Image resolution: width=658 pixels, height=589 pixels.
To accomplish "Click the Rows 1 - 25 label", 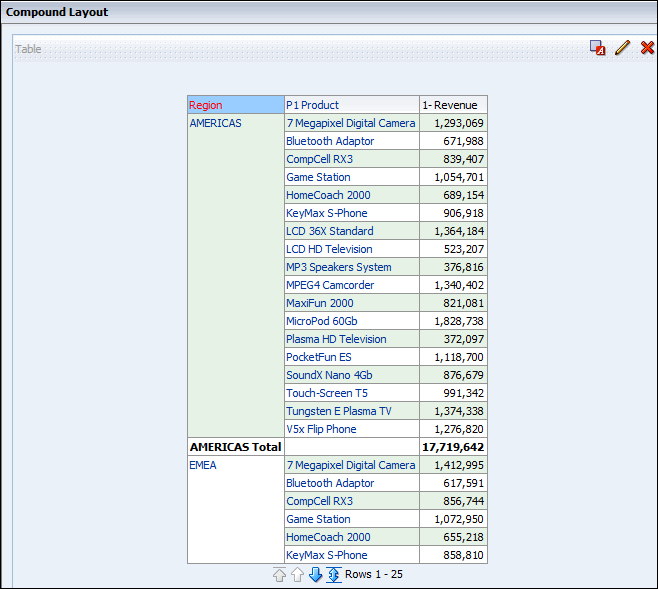I will [x=373, y=574].
